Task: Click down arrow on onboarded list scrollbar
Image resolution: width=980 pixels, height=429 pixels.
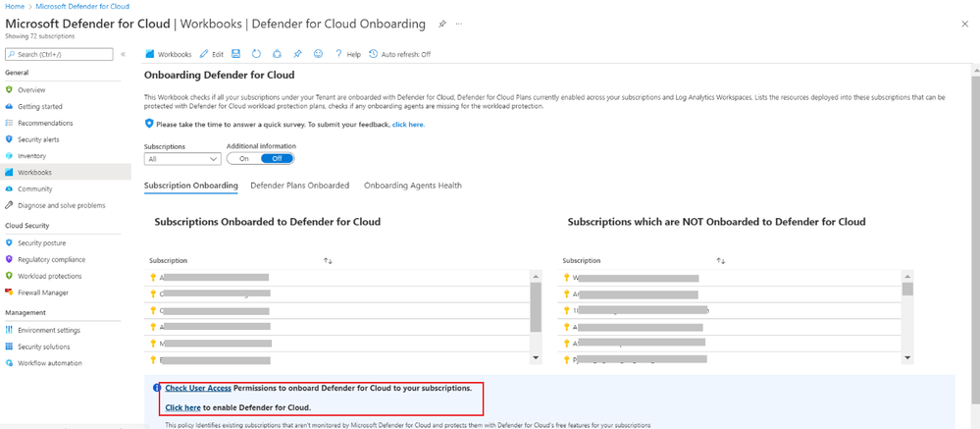Action: [535, 357]
